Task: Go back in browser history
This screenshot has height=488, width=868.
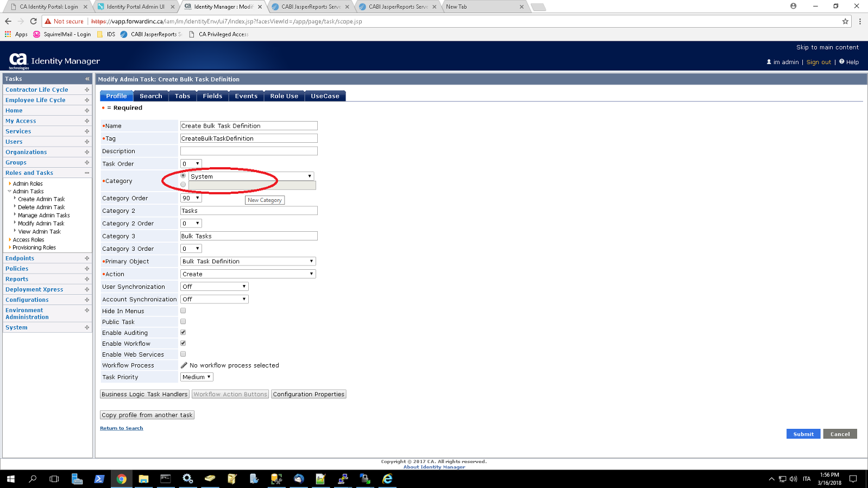Action: pos(8,21)
